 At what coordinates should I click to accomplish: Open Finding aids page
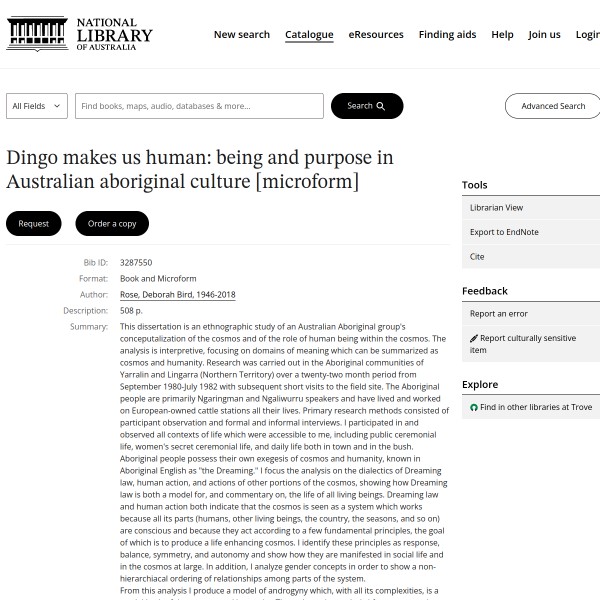[447, 34]
